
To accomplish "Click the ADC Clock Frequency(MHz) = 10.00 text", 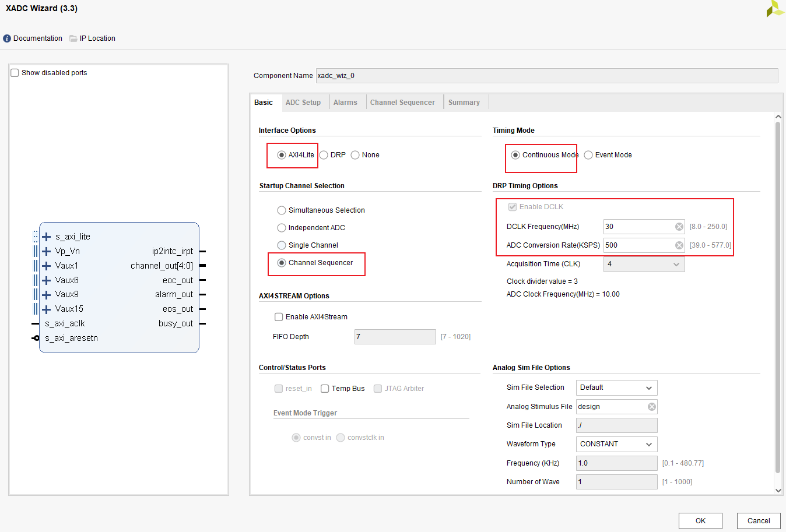I will click(563, 294).
